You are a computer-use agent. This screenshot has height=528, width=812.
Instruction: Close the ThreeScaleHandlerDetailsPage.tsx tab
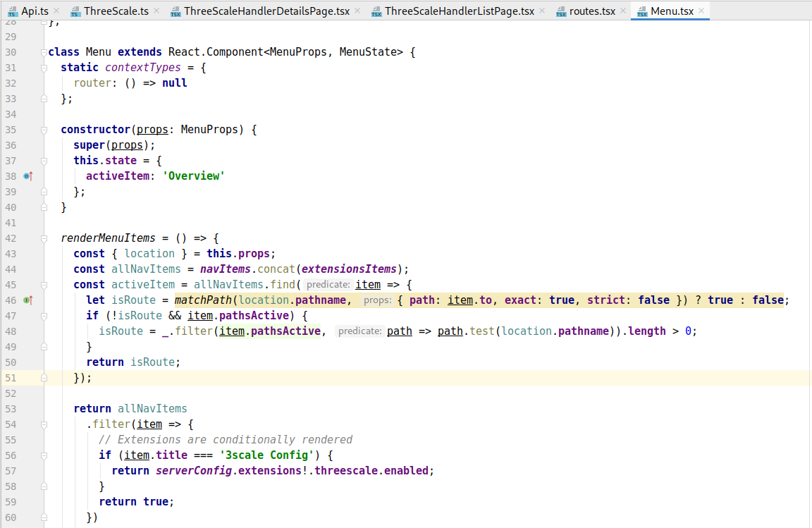pyautogui.click(x=357, y=11)
